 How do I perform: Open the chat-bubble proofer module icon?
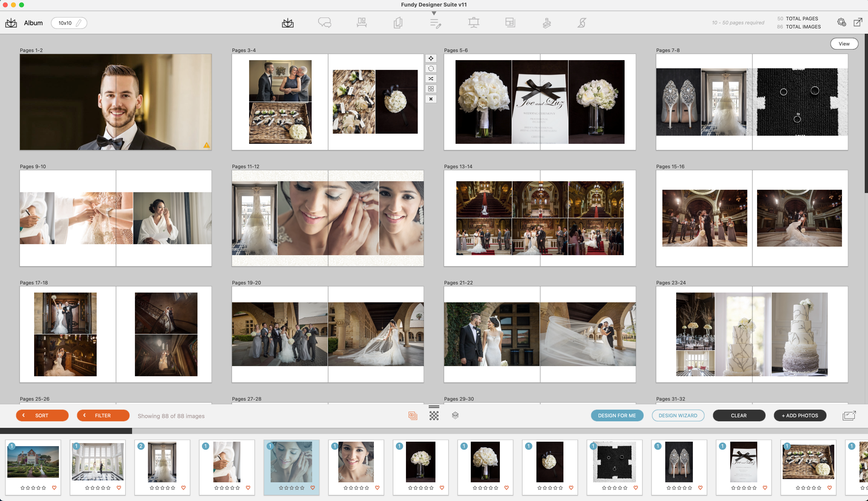click(324, 23)
